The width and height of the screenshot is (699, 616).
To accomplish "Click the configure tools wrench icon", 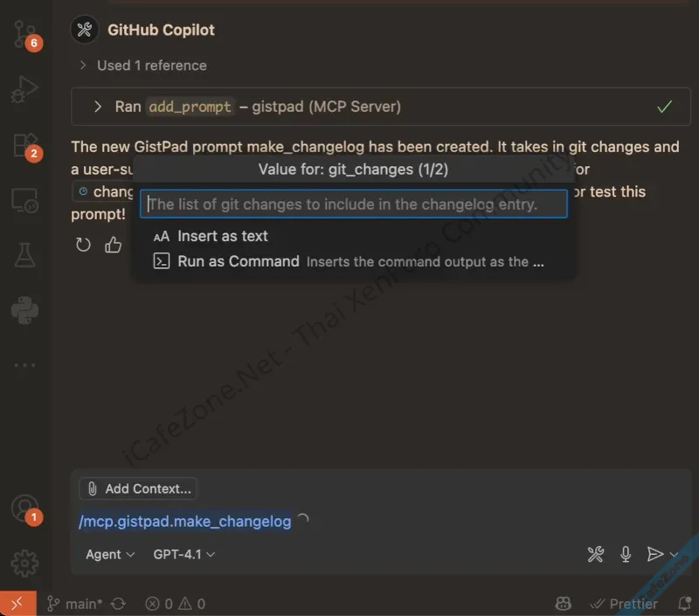I will [x=596, y=554].
